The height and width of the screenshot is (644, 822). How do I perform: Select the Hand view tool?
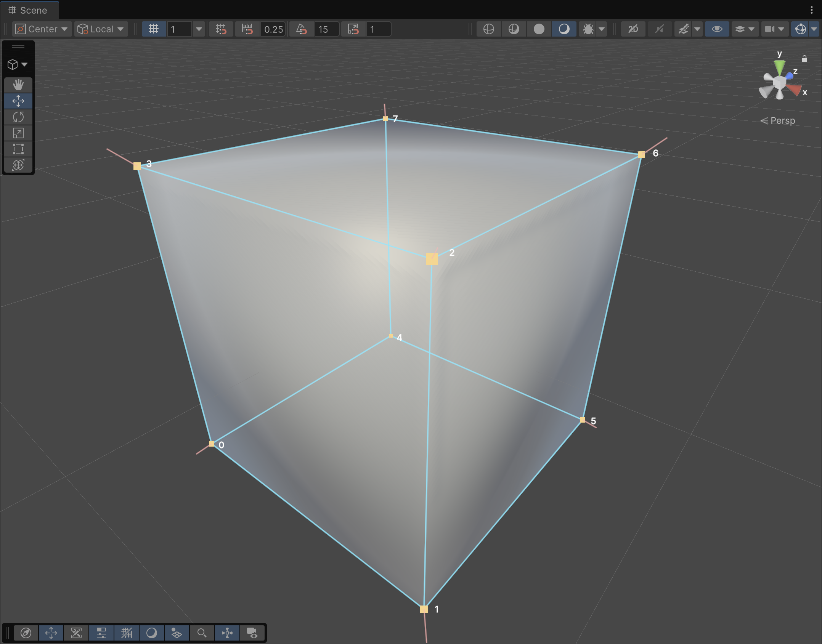tap(18, 85)
